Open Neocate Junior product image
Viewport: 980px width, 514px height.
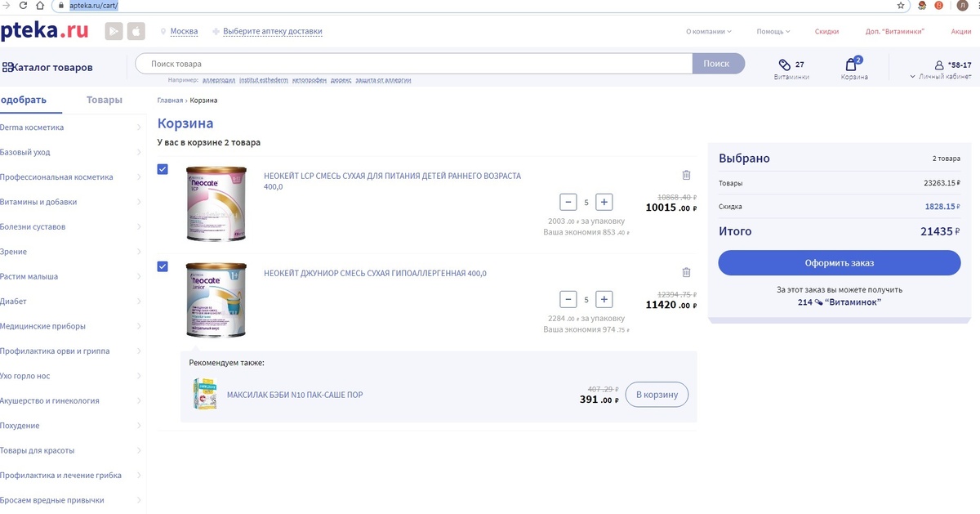pyautogui.click(x=215, y=301)
